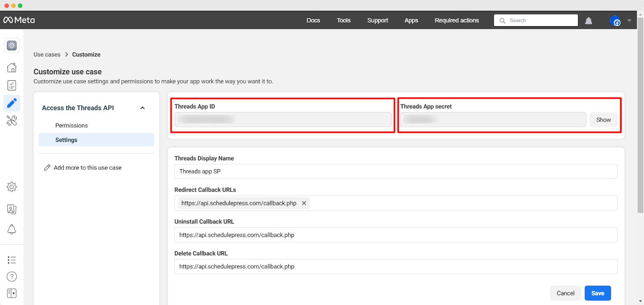Viewport: 644px width, 305px height.
Task: Collapse Access the Threads API section
Action: (x=142, y=108)
